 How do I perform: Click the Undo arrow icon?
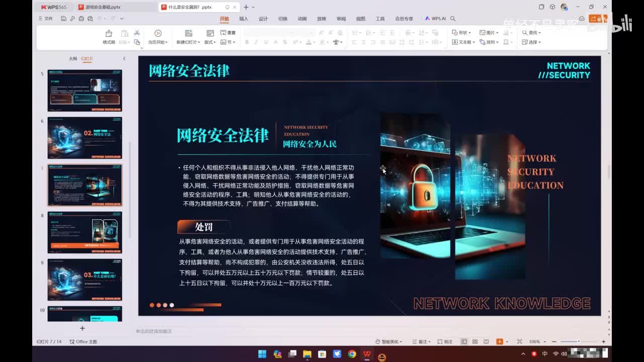100,19
